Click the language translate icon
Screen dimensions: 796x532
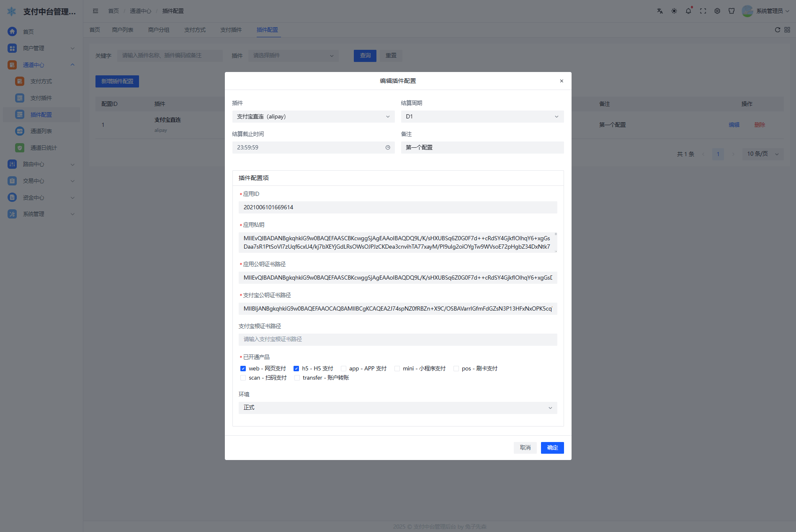click(x=660, y=11)
